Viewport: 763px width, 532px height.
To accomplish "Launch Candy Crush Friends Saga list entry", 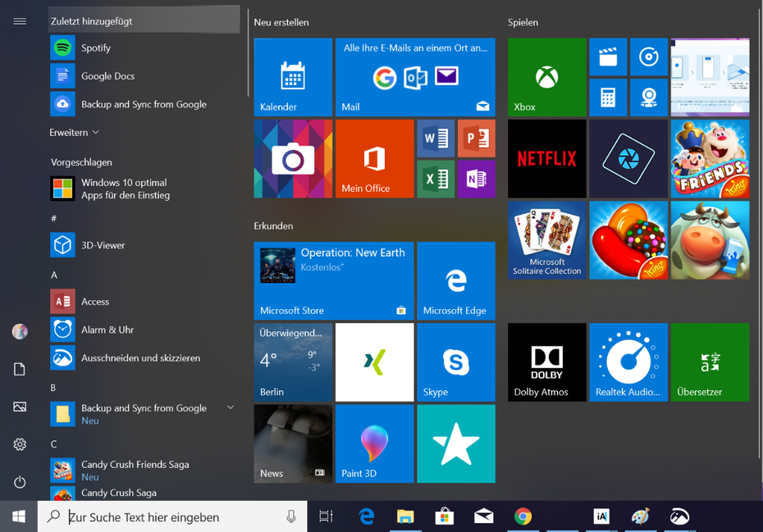I will 144,471.
